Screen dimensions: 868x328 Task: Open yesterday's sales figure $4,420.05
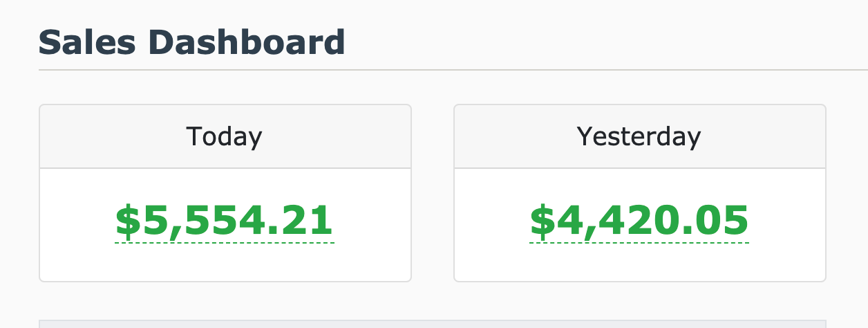click(639, 221)
